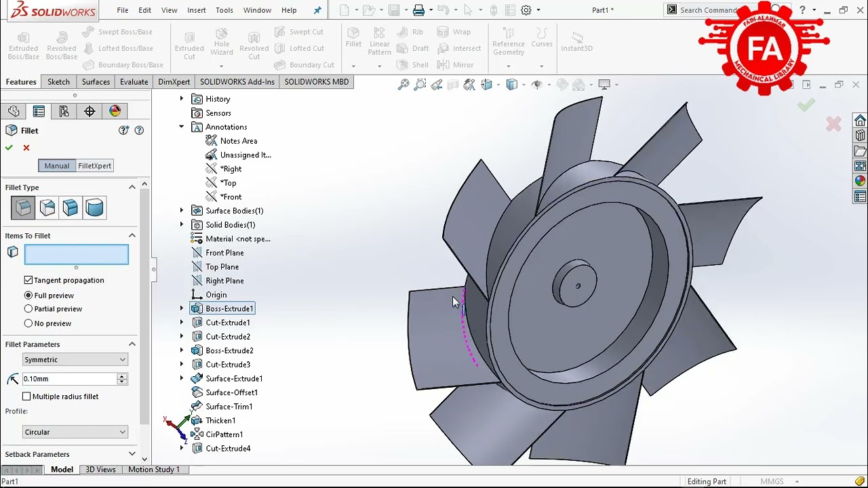Open the FeatureManager design tree tab
868x488 pixels.
coord(14,111)
